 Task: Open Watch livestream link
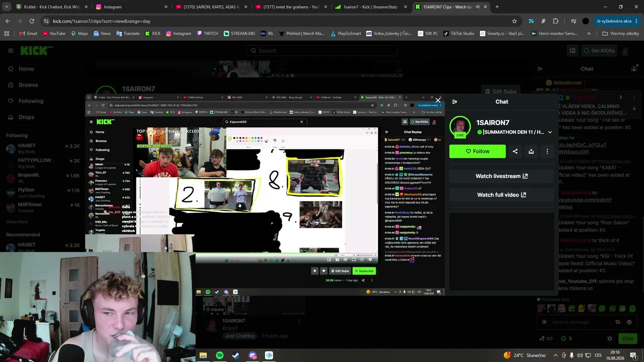[x=502, y=176]
